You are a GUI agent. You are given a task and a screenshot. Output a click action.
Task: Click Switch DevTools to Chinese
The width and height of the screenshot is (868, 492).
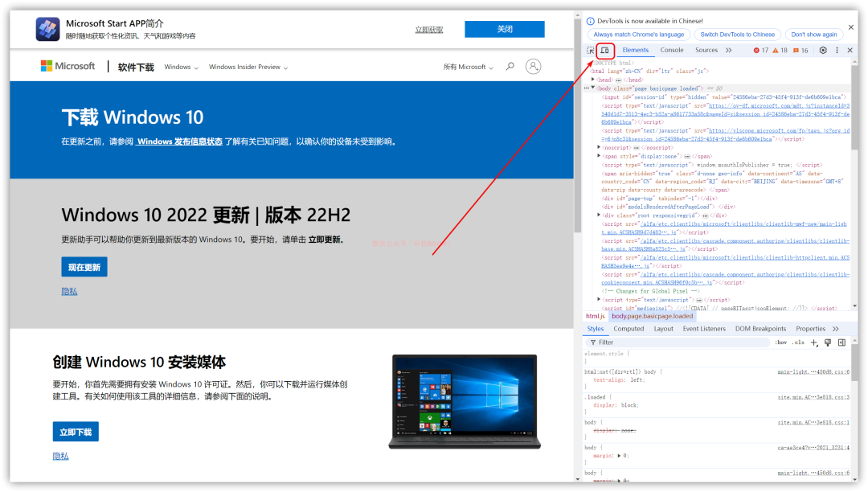pyautogui.click(x=737, y=35)
